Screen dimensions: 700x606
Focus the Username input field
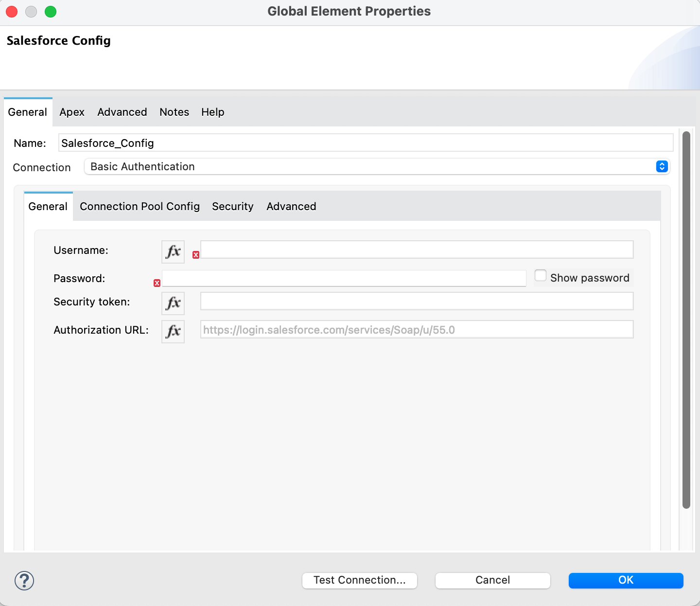[417, 250]
